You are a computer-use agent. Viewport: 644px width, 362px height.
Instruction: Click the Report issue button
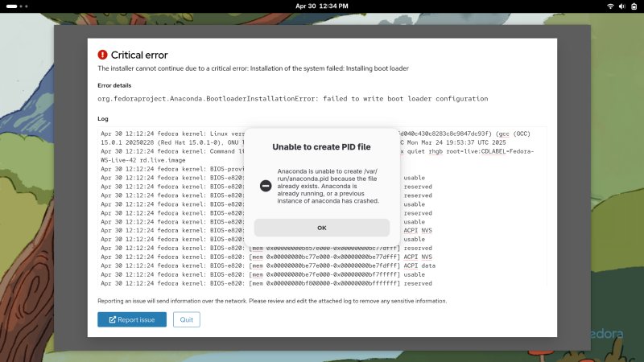coord(132,319)
